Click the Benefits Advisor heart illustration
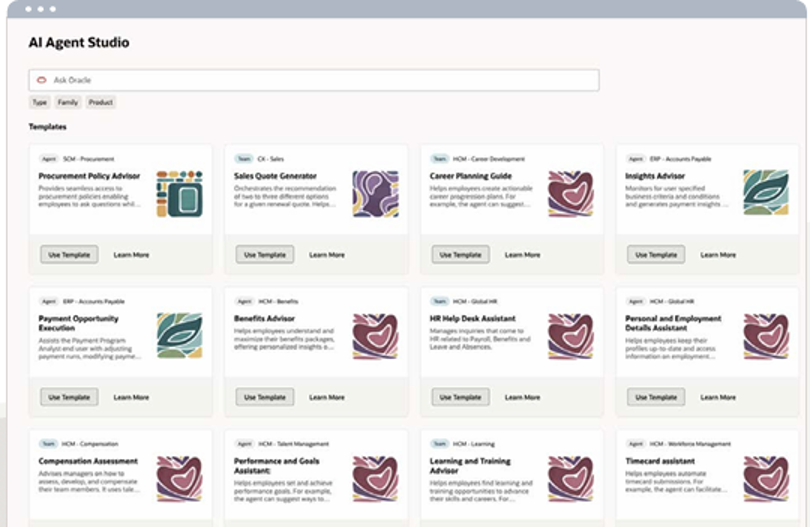810x528 pixels. [x=376, y=336]
